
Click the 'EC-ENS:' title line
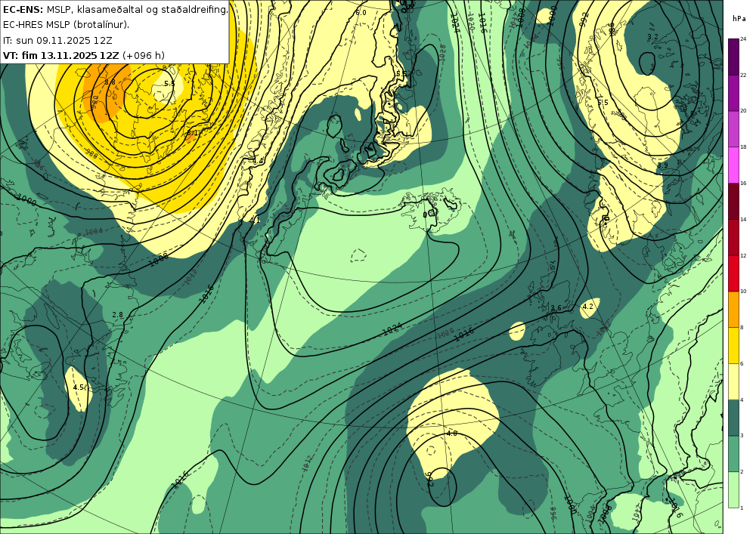pos(115,9)
